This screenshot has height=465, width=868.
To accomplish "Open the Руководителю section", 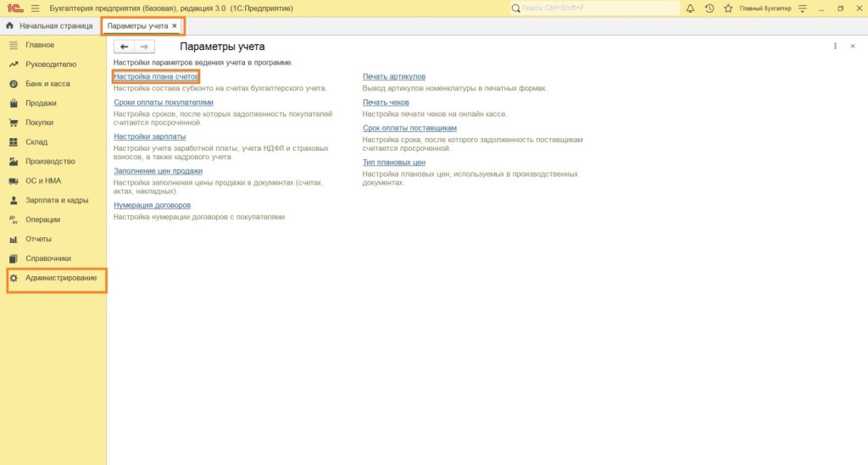I will (51, 64).
